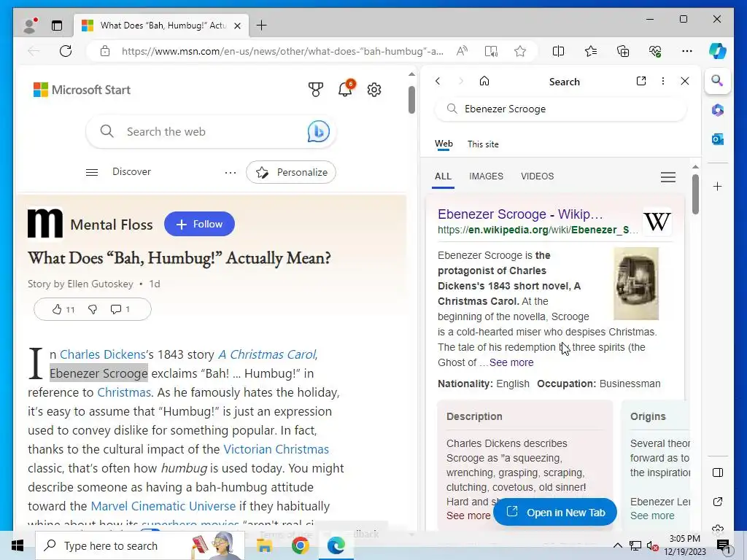747x560 pixels.
Task: Close the "What Does Bah, Humbug" tab
Action: pyautogui.click(x=237, y=26)
